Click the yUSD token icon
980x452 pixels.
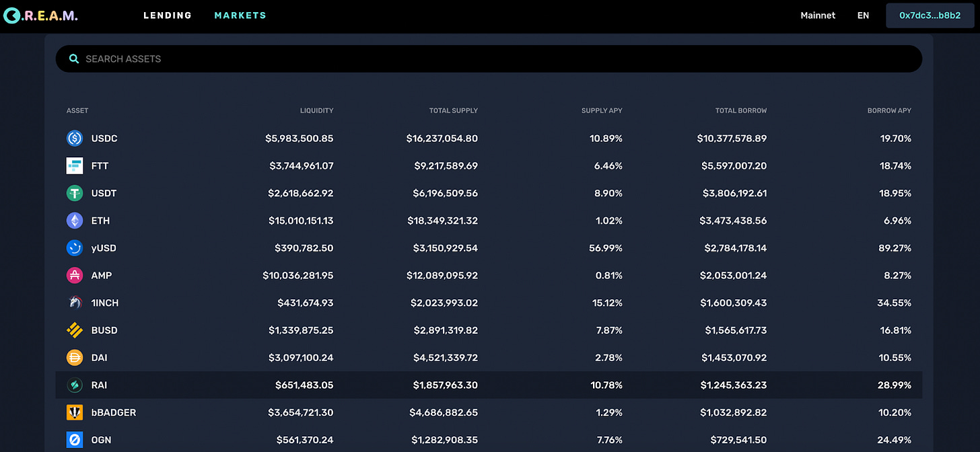[x=75, y=248]
